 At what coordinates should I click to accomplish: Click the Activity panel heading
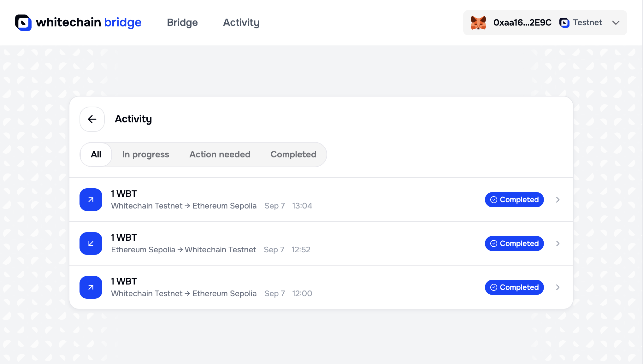click(133, 119)
